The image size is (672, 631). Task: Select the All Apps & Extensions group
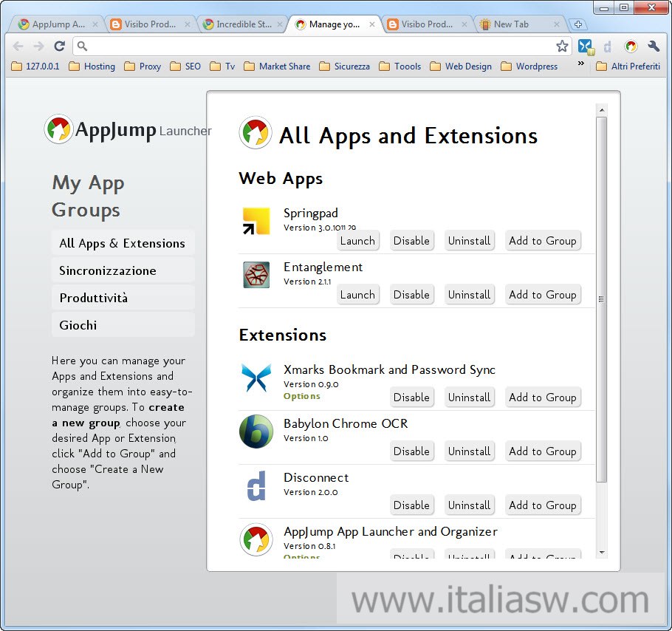(x=123, y=243)
